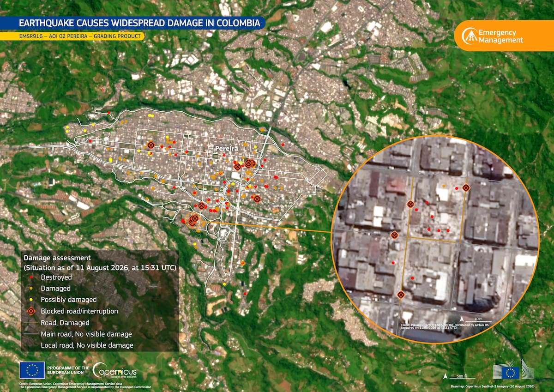This screenshot has width=554, height=392.
Task: Click the orange Damaged dot inside the inset
Action: point(444,186)
